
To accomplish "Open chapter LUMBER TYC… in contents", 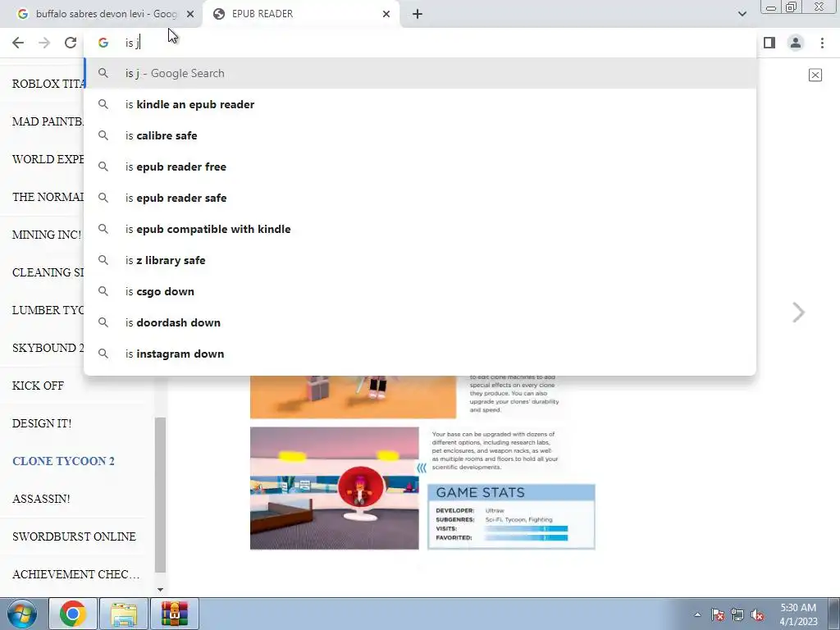I will [x=48, y=310].
